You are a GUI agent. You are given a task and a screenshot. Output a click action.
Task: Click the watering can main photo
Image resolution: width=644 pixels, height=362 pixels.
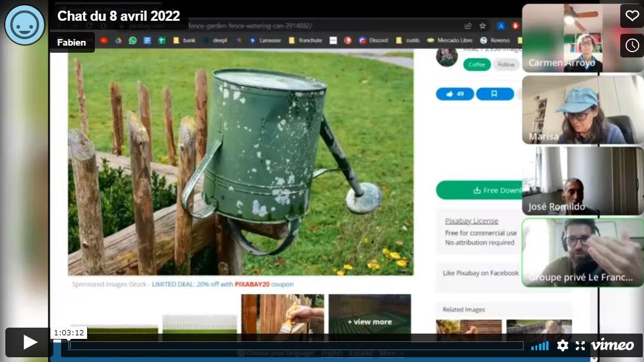(x=241, y=162)
